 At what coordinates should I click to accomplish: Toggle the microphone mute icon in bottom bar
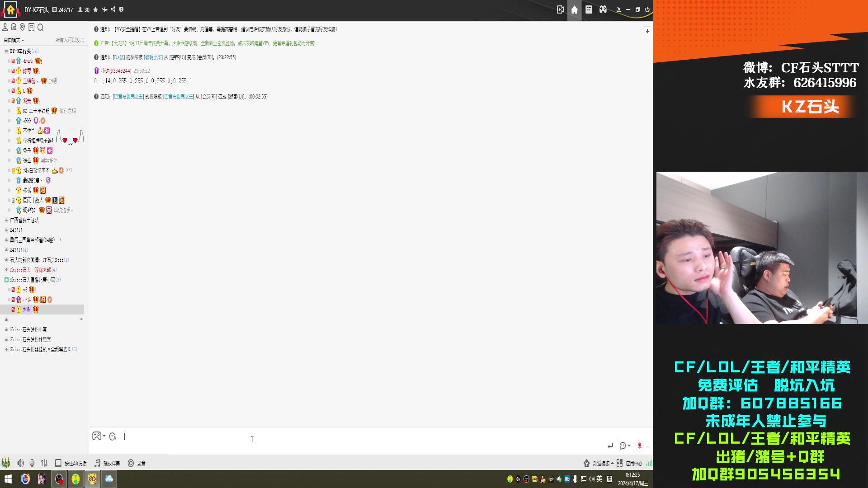click(x=32, y=463)
